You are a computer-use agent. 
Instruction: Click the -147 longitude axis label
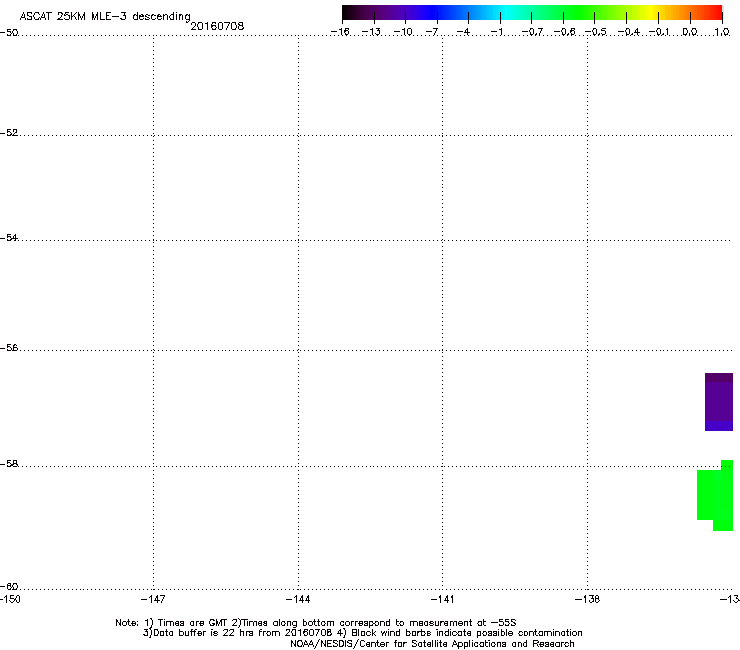click(153, 599)
